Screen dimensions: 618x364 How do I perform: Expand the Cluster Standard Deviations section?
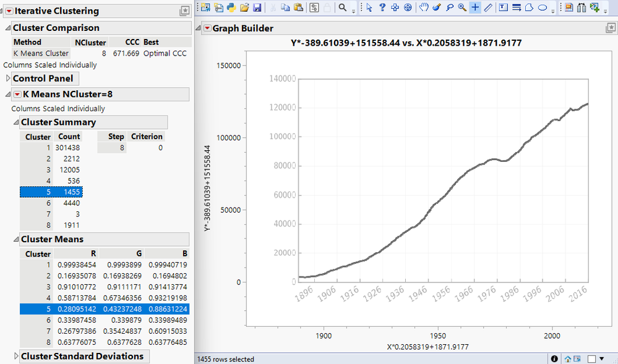tap(16, 356)
